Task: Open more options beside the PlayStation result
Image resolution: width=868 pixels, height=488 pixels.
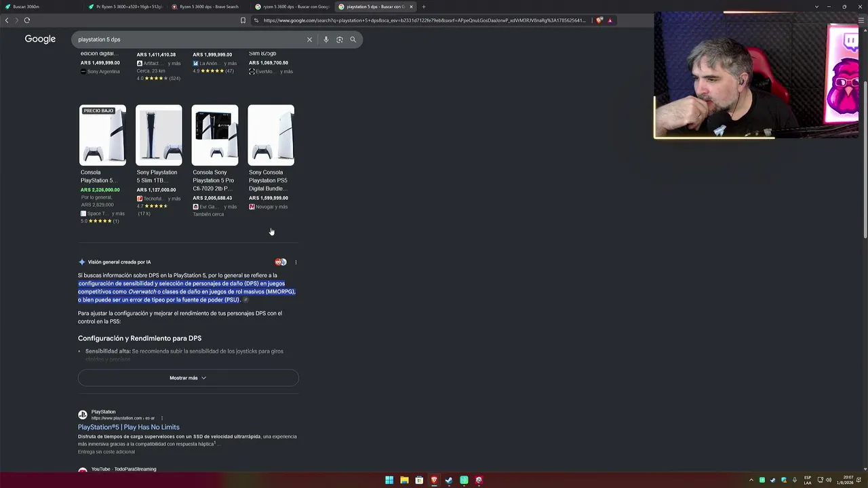Action: (x=162, y=418)
